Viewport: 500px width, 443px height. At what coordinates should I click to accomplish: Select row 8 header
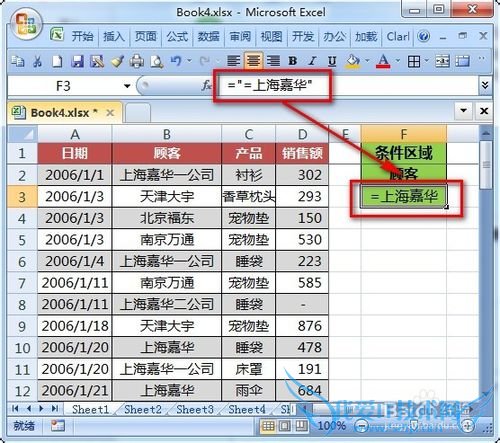point(22,305)
